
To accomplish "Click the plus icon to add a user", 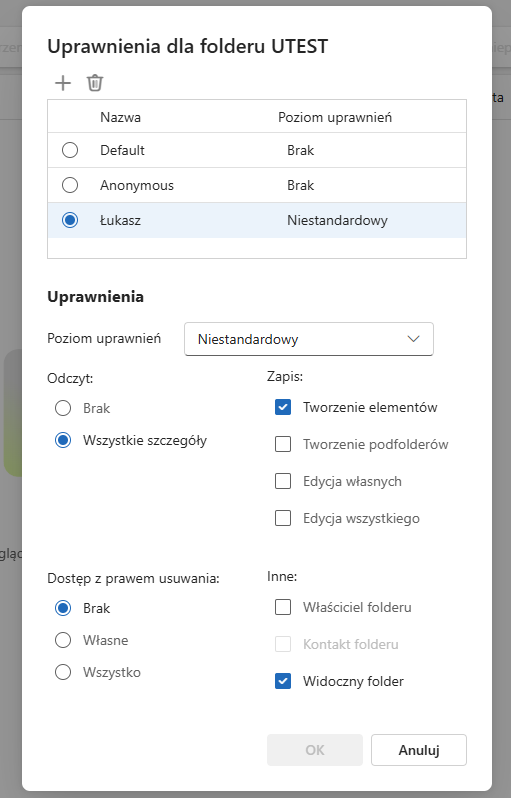I will 63,82.
